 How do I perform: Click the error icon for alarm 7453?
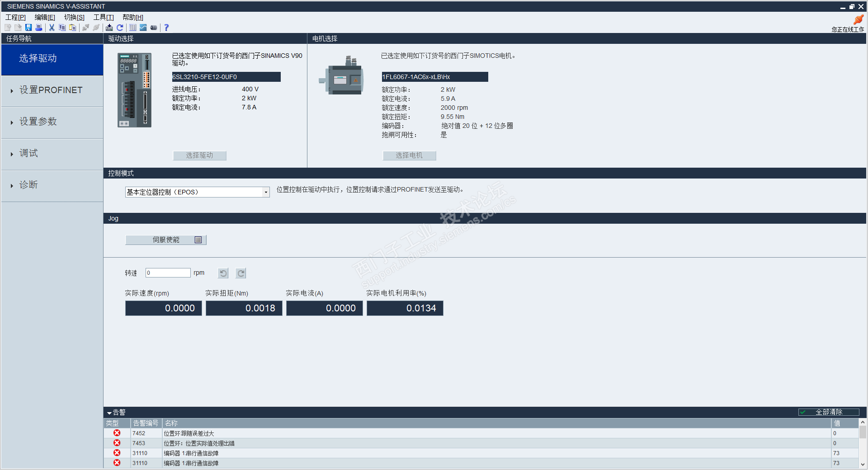pyautogui.click(x=117, y=443)
